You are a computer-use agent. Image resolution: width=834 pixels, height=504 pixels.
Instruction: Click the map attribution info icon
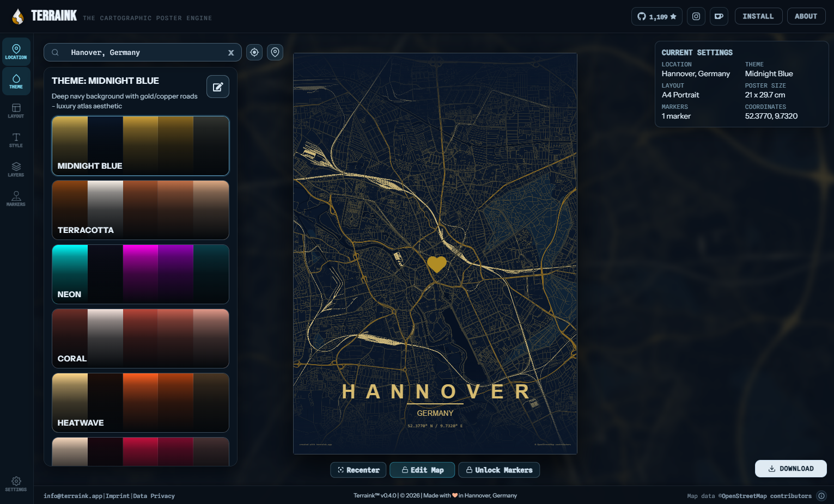point(821,496)
